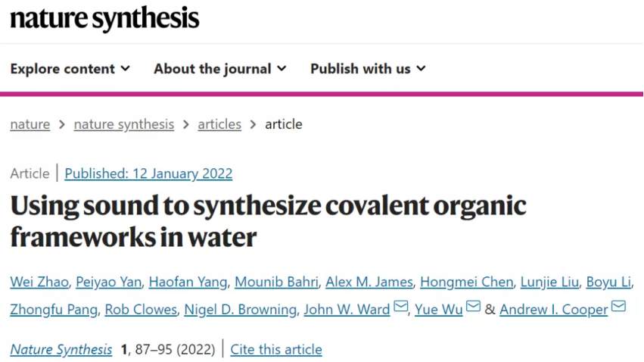This screenshot has height=362, width=644.
Task: Open the About the journal dropdown
Action: click(x=220, y=69)
